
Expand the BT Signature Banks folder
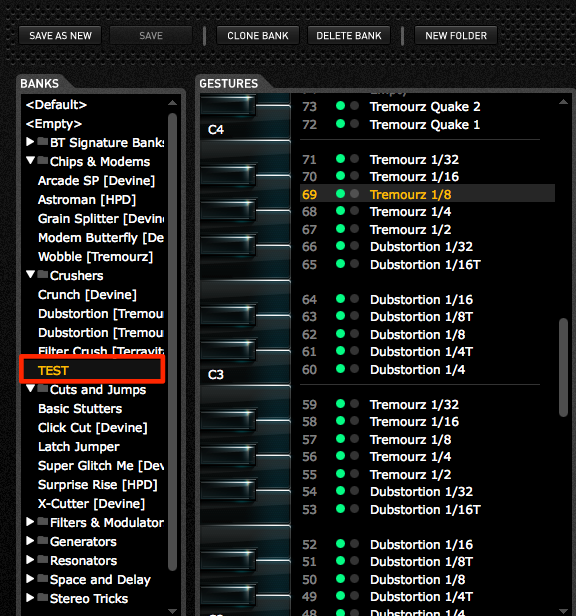click(30, 142)
